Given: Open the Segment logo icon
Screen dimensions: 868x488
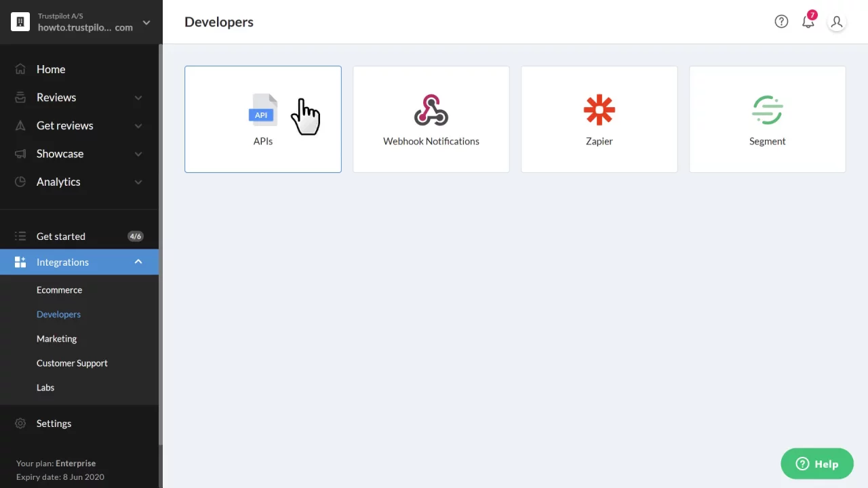Looking at the screenshot, I should tap(768, 110).
